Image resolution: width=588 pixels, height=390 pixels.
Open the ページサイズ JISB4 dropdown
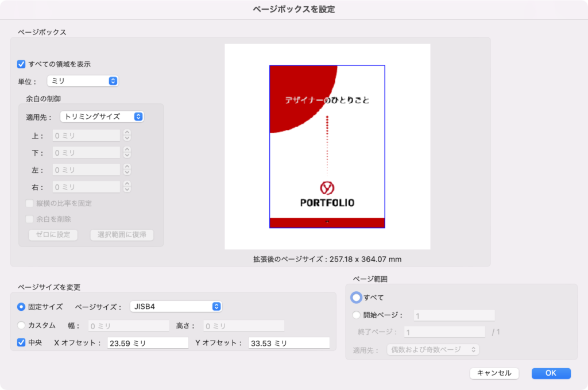[x=176, y=306]
